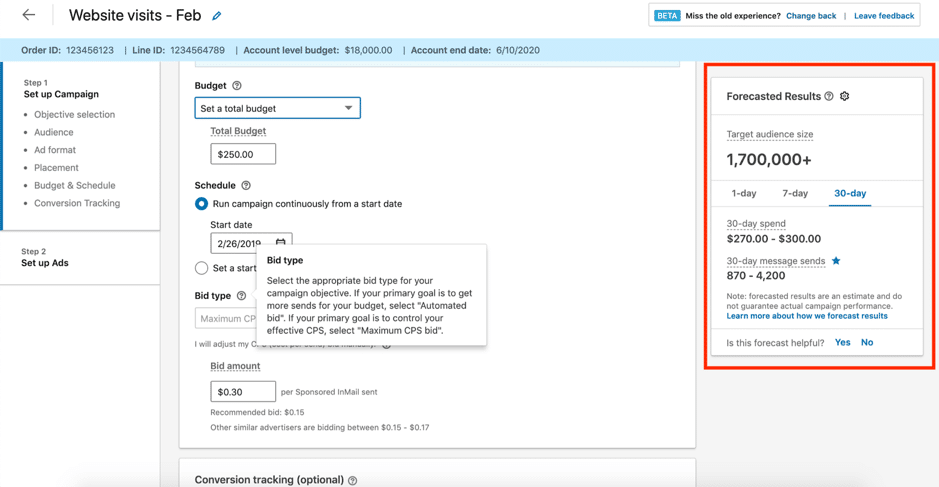This screenshot has width=939, height=487.
Task: Click help icon beside Conversion tracking
Action: pos(353,480)
